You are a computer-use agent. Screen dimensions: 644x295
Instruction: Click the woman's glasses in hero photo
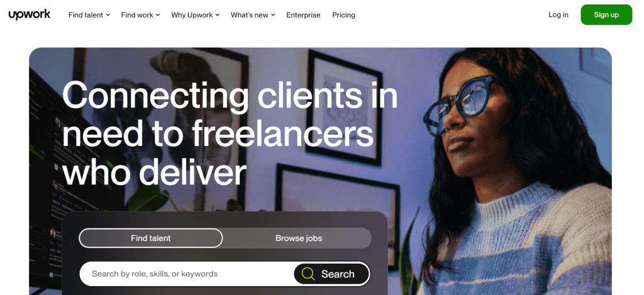[458, 104]
